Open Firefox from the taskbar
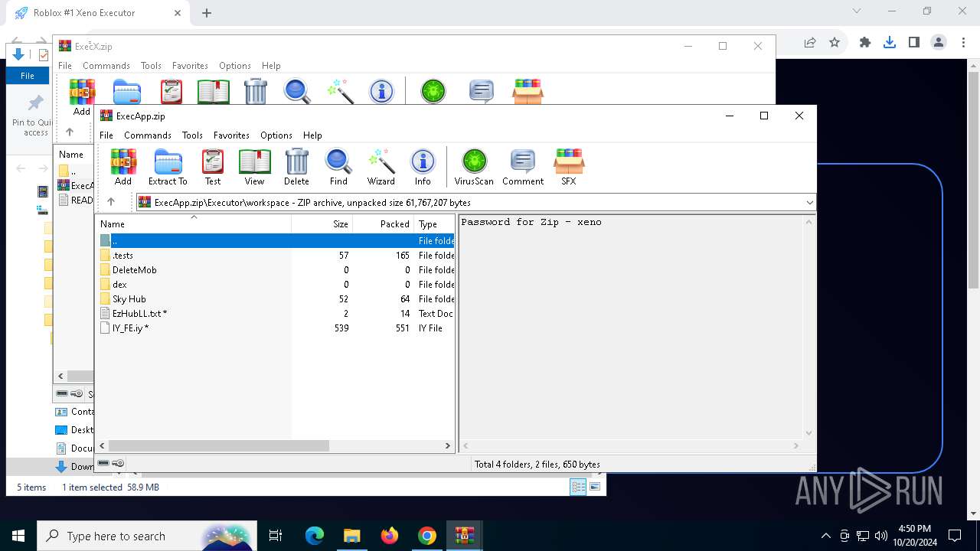The height and width of the screenshot is (551, 980). [x=390, y=536]
